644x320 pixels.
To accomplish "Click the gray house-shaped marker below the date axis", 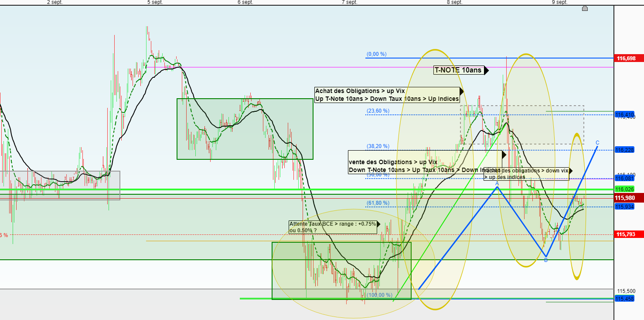I will pos(585,8).
